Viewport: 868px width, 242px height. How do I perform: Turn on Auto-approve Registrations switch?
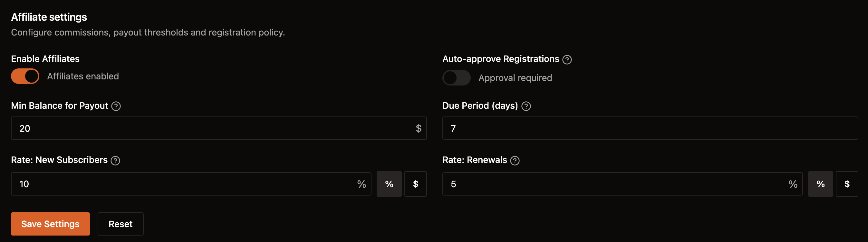456,78
